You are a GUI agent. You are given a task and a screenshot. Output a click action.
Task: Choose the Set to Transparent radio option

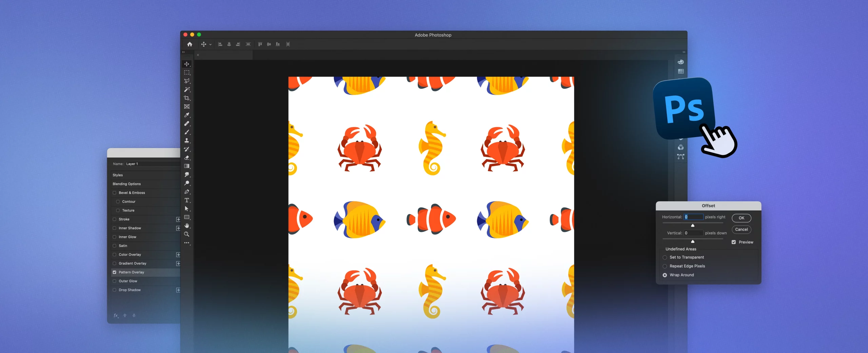(x=665, y=257)
